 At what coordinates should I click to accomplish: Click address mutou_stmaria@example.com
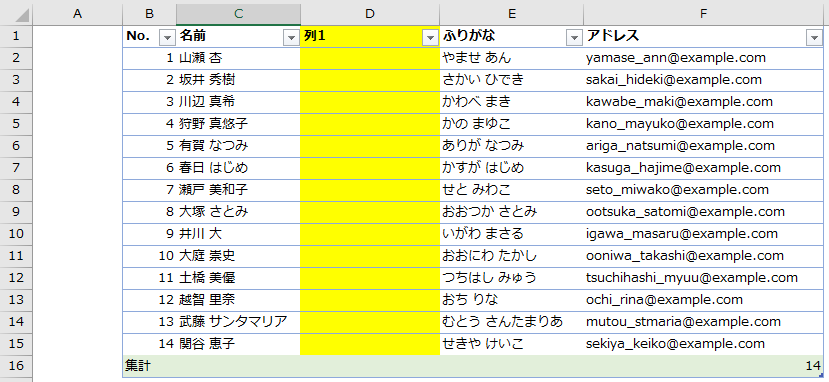coord(703,322)
